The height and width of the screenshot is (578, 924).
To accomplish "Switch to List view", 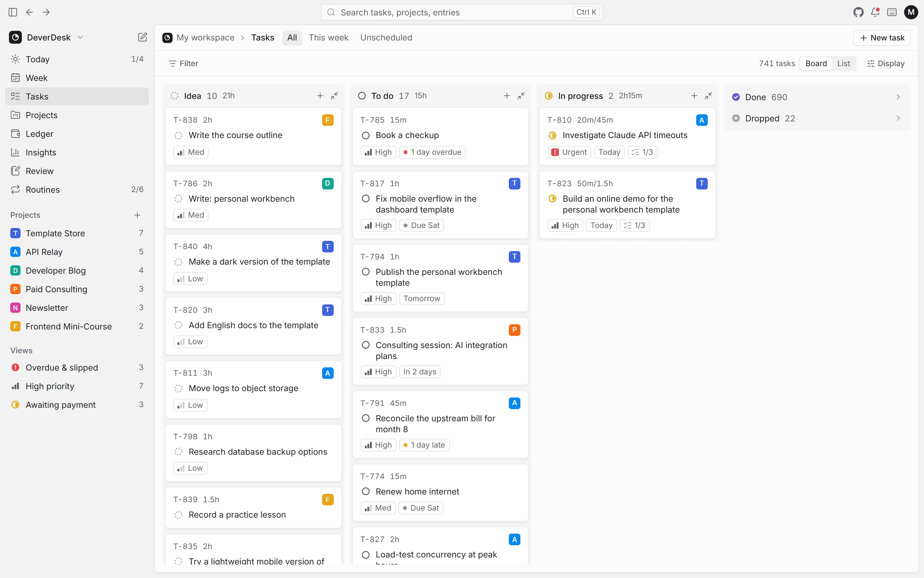I will 843,64.
